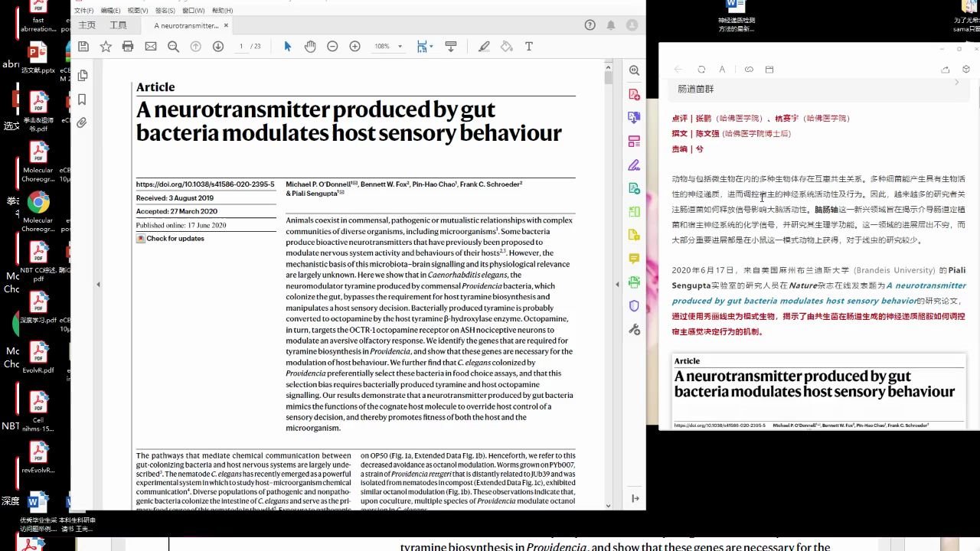This screenshot has width=980, height=551.
Task: Switch to the 主页 tab
Action: pyautogui.click(x=87, y=25)
